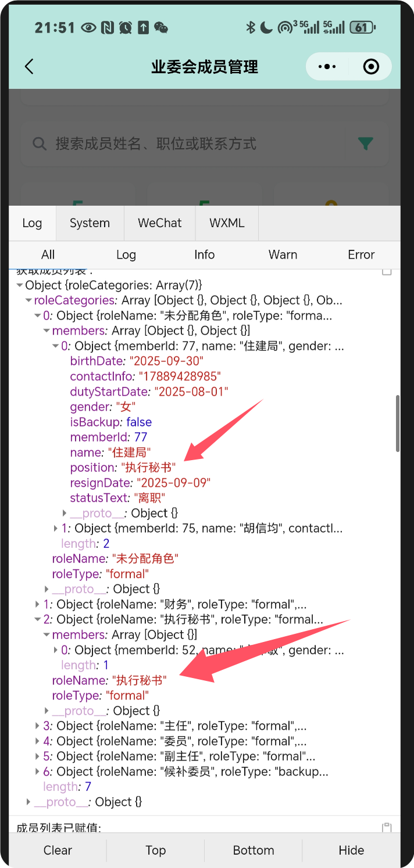This screenshot has height=868, width=414.
Task: Expand role item 6 候补委员
Action: tap(38, 772)
